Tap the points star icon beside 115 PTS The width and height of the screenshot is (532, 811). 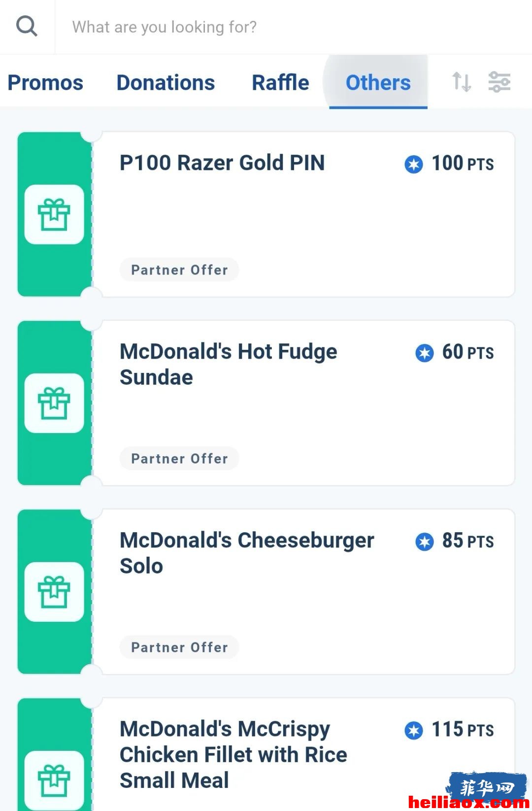pos(414,730)
